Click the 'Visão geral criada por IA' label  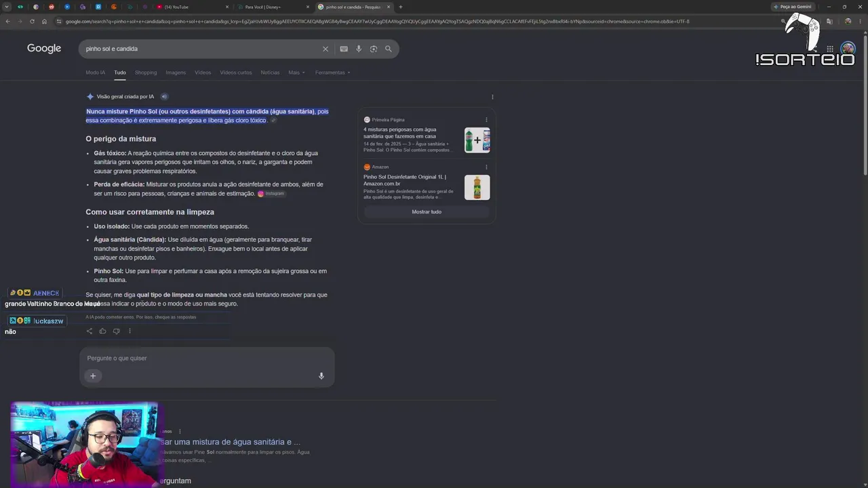pos(125,97)
